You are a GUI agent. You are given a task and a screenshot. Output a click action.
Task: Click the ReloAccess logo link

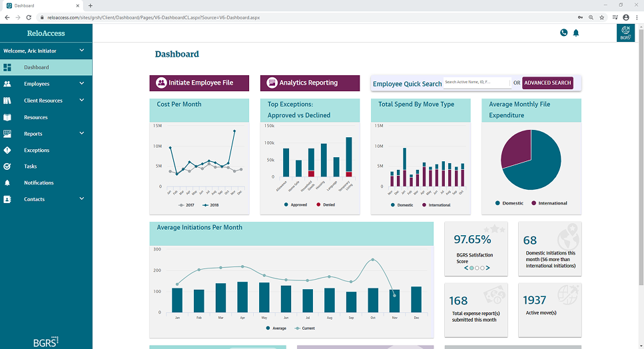point(46,33)
